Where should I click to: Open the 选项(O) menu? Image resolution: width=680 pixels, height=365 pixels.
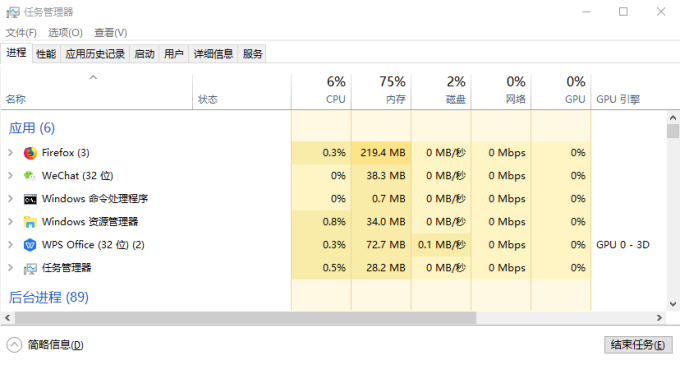[x=65, y=33]
